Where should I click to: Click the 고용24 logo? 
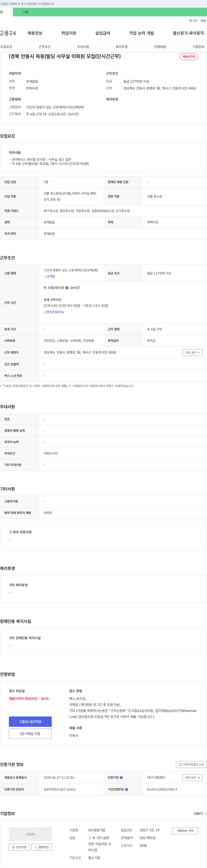[x=8, y=33]
